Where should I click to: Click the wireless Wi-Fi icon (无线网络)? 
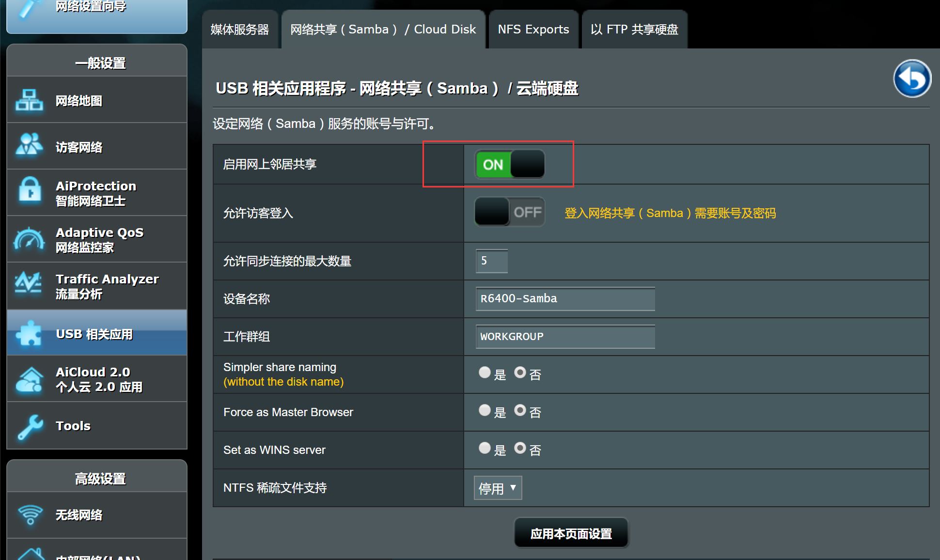point(30,514)
